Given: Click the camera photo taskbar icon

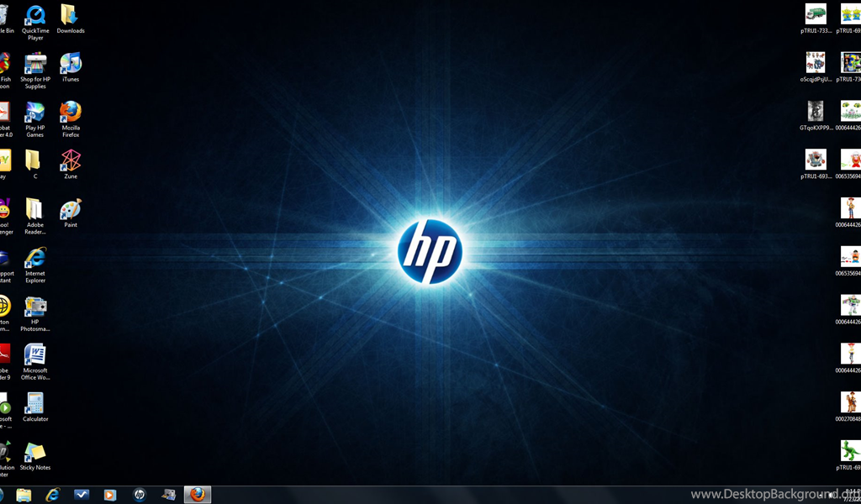Looking at the screenshot, I should pos(168,495).
